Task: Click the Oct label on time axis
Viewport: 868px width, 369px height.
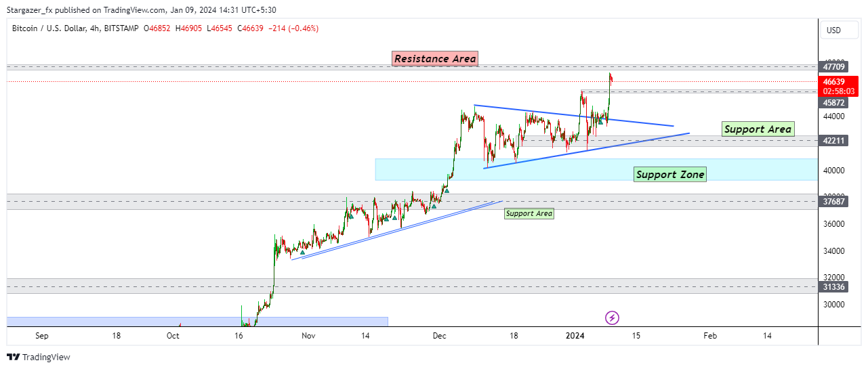Action: click(x=173, y=336)
